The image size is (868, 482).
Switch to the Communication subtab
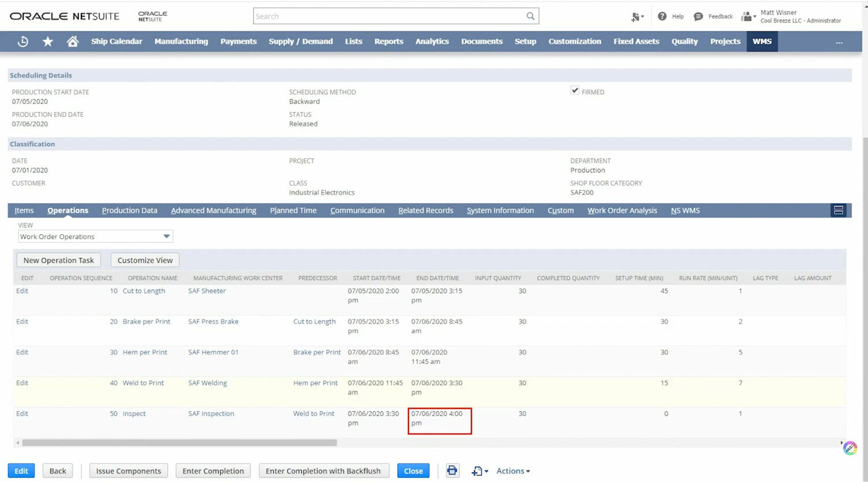pos(358,211)
